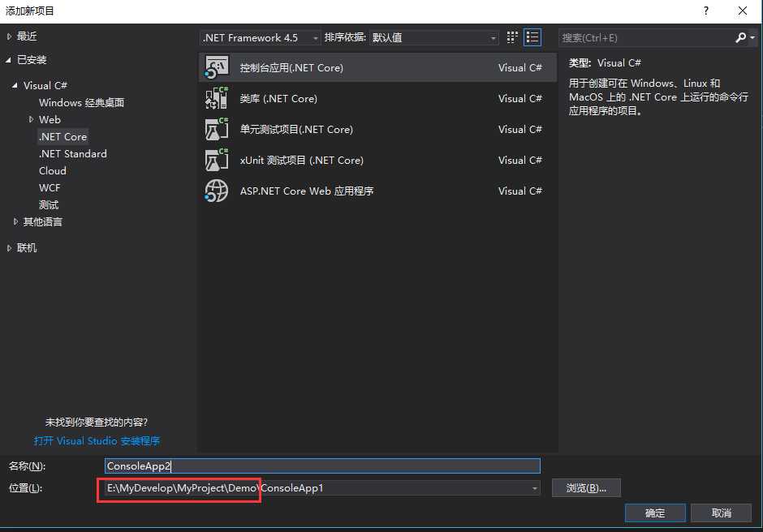This screenshot has height=532, width=763.
Task: Close the 添加新项目 dialog
Action: click(743, 11)
